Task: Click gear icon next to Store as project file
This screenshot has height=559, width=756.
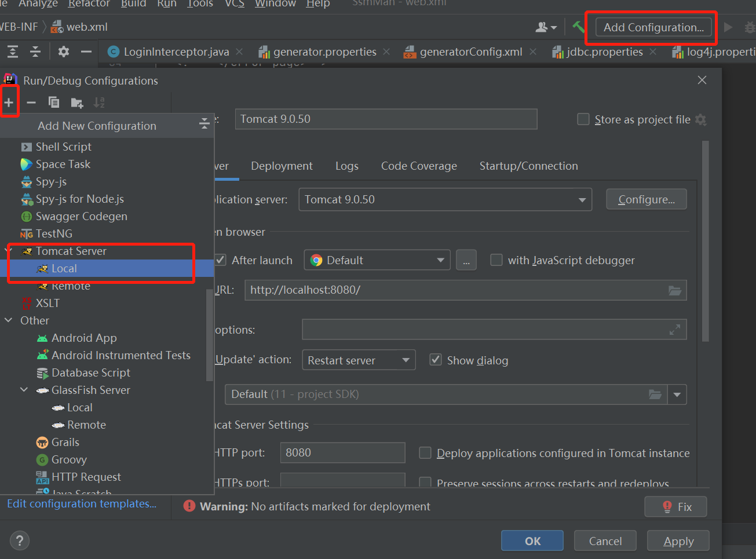Action: 701,119
